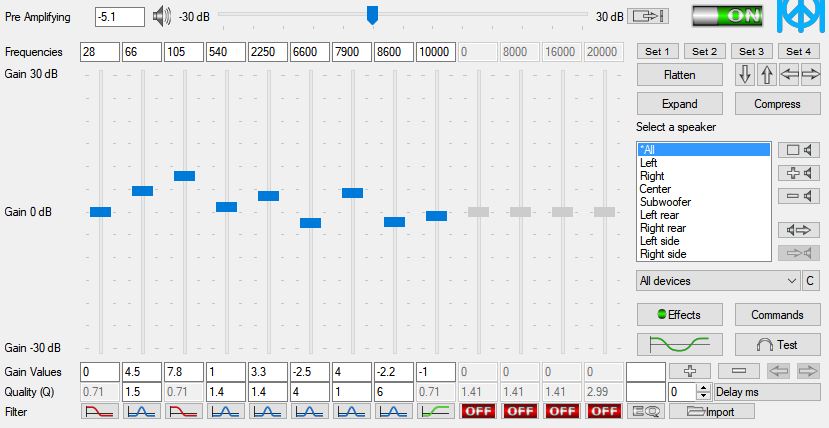Open the frequency response graph button

click(x=679, y=344)
